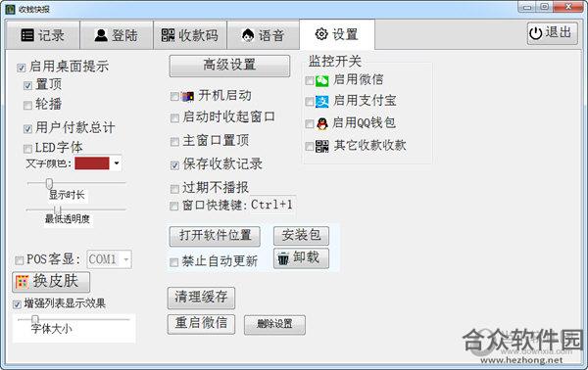The height and width of the screenshot is (370, 588).
Task: Click the list icon on 记录 tab
Action: pyautogui.click(x=27, y=35)
